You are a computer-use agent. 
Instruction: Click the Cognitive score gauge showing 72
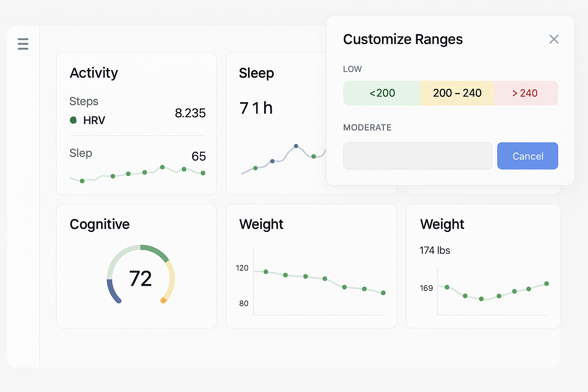[x=140, y=278]
